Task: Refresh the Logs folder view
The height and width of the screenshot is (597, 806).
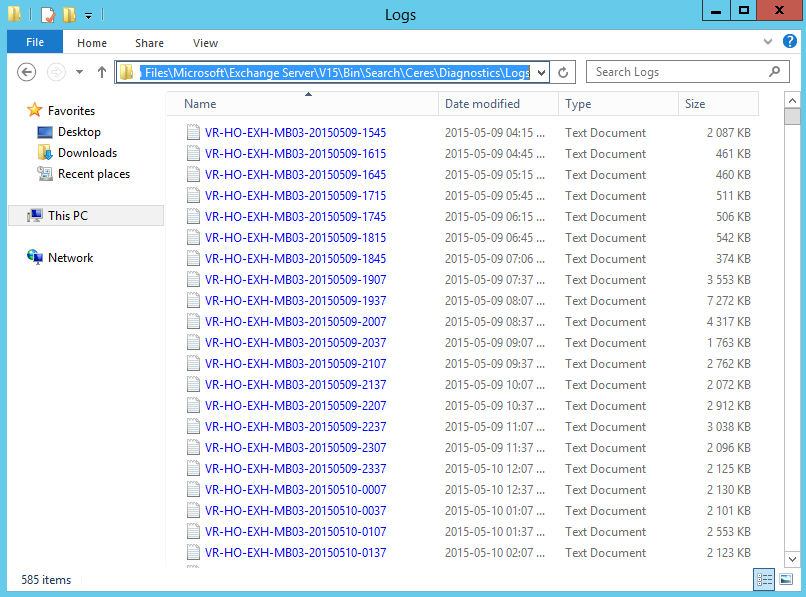Action: click(563, 73)
